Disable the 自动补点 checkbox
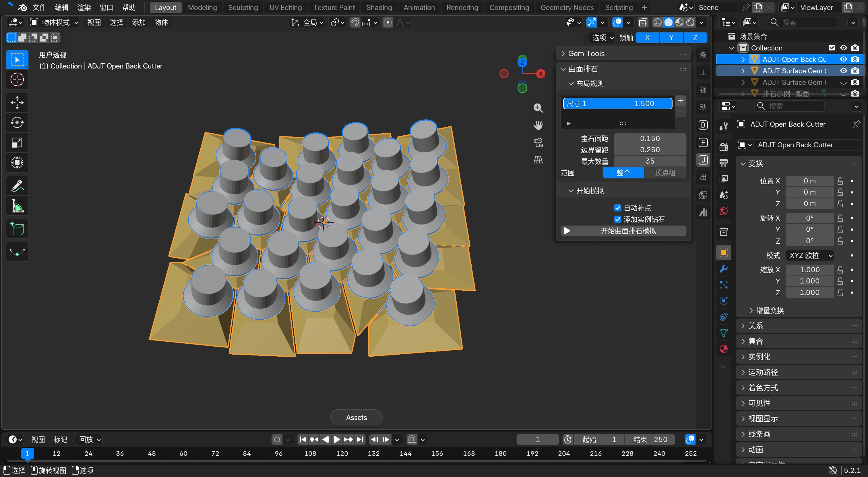The image size is (868, 477). click(x=617, y=208)
